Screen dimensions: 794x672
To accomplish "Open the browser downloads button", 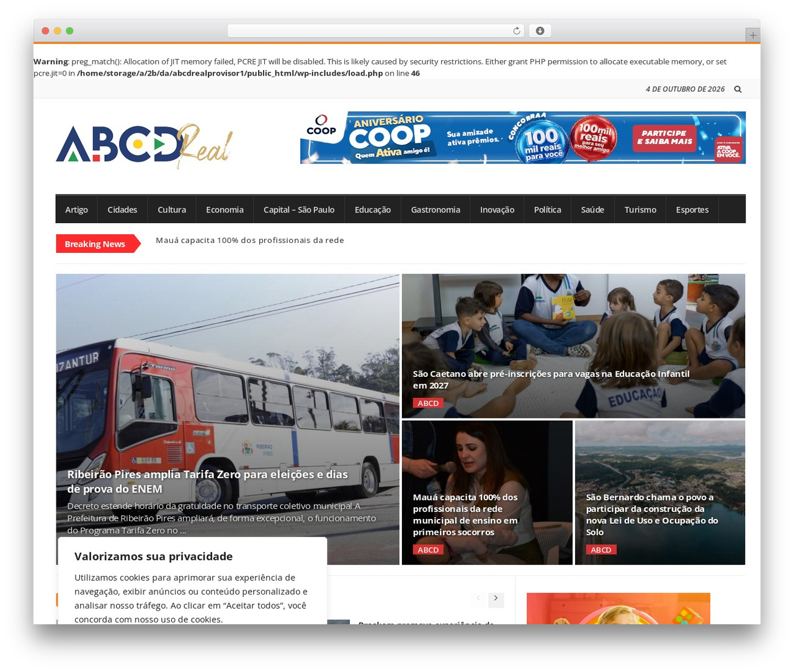I will pos(540,31).
